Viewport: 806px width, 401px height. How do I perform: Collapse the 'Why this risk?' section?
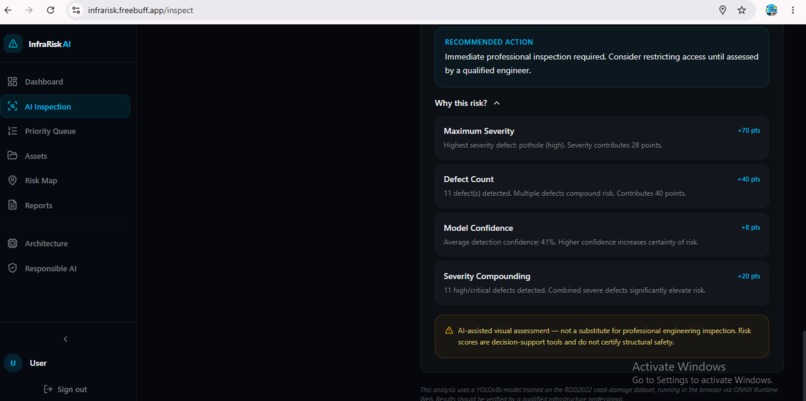pyautogui.click(x=467, y=103)
